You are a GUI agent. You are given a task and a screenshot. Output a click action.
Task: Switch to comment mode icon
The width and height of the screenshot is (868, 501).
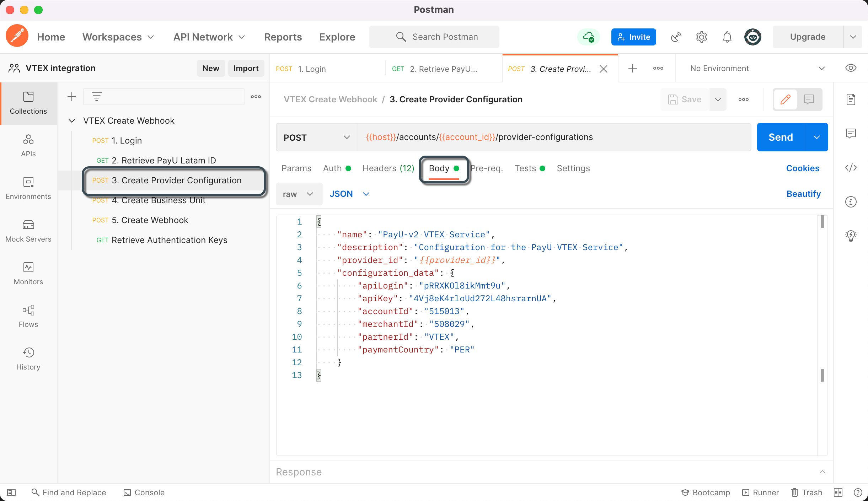[809, 99]
